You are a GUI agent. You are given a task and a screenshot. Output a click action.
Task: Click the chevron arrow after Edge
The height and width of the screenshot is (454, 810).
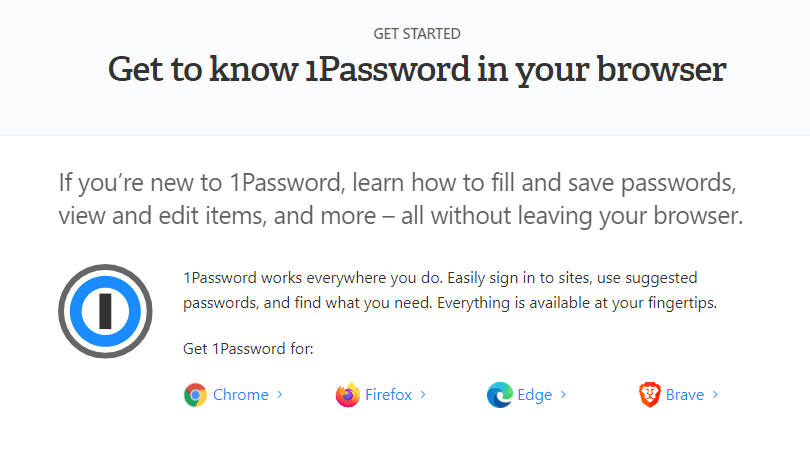click(563, 395)
